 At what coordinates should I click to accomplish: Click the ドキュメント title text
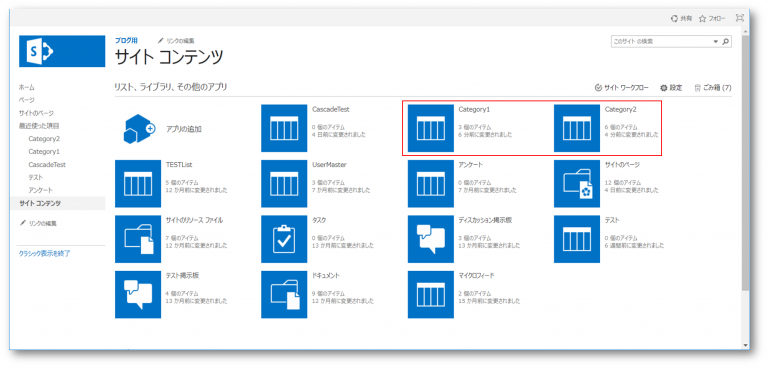pyautogui.click(x=326, y=275)
